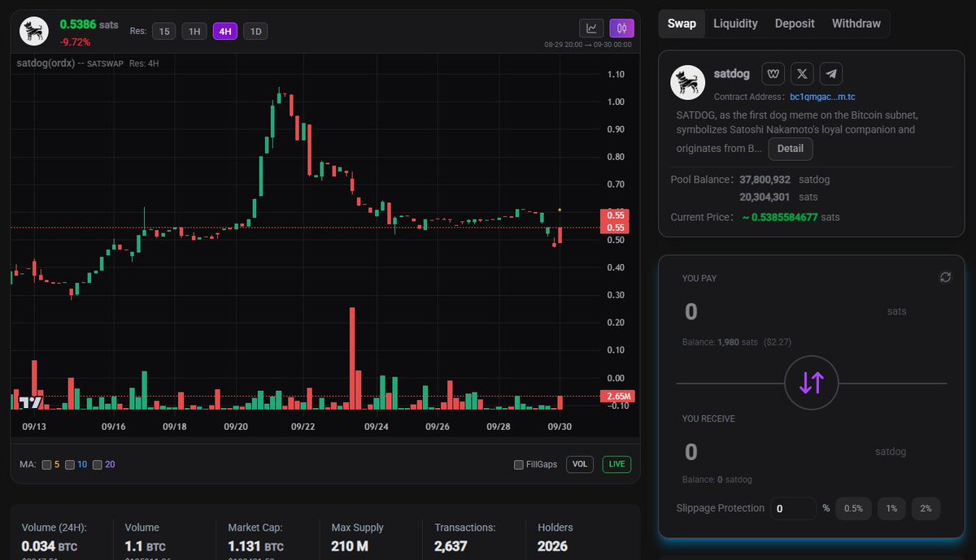Click the satdog logo in chart header

[x=33, y=31]
